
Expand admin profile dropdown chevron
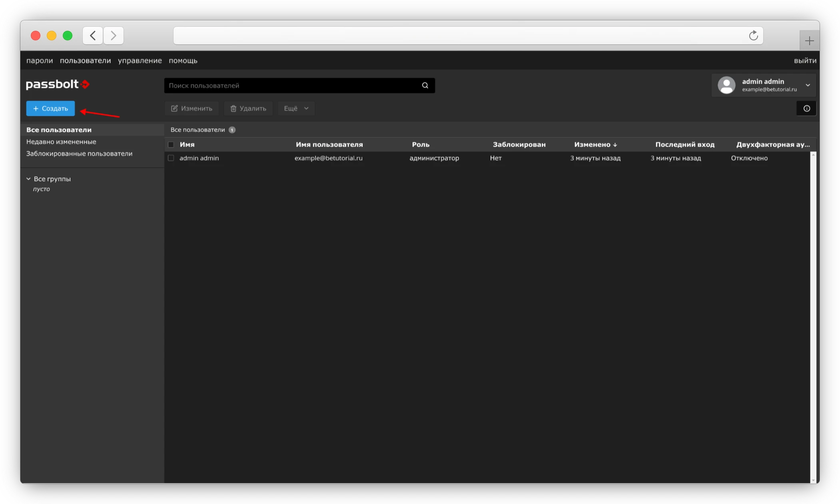(x=808, y=85)
